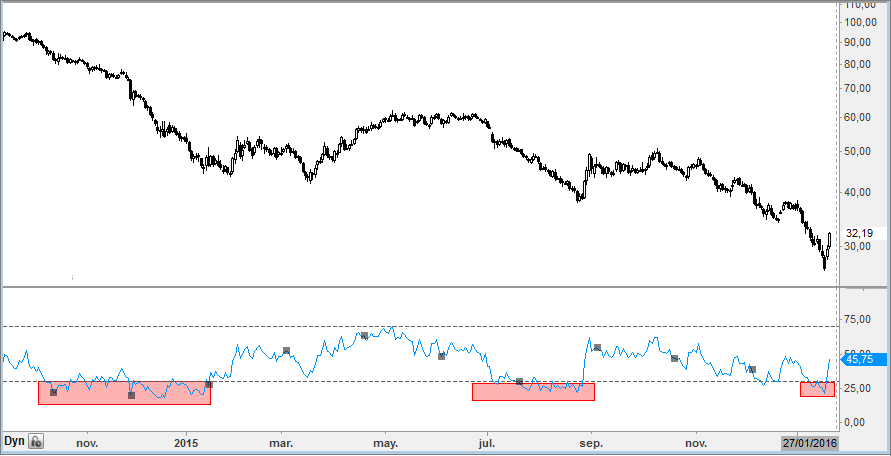Viewport: 891px width, 456px height.
Task: Click the Dyn label on the time axis
Action: pos(13,441)
